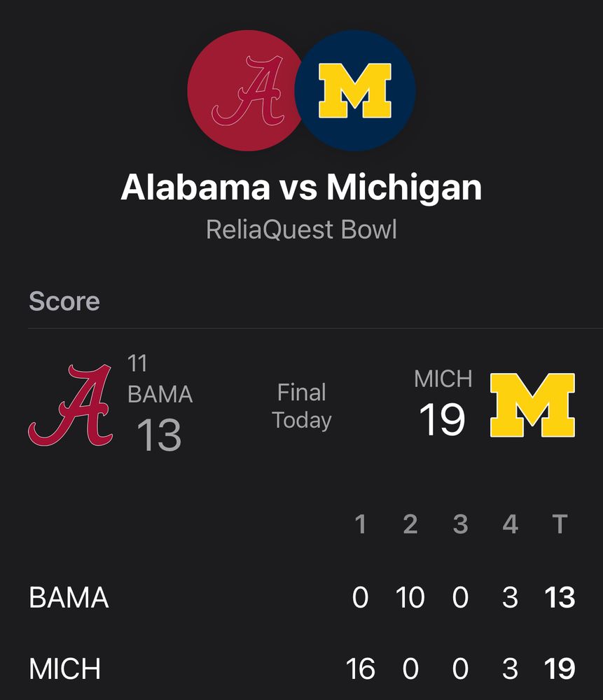
Task: Tap the T total column header
Action: pos(560,524)
